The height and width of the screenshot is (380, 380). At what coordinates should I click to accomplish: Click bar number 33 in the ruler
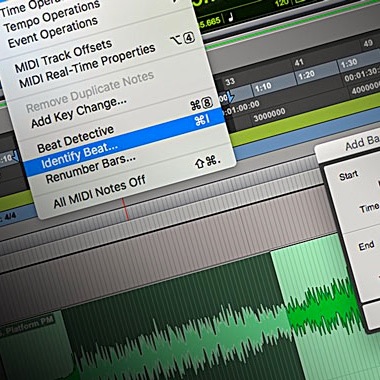[230, 81]
